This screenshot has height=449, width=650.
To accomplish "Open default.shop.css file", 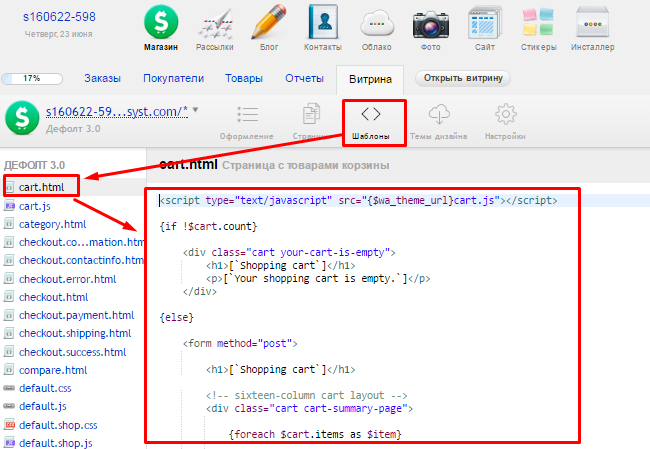I will click(x=58, y=425).
